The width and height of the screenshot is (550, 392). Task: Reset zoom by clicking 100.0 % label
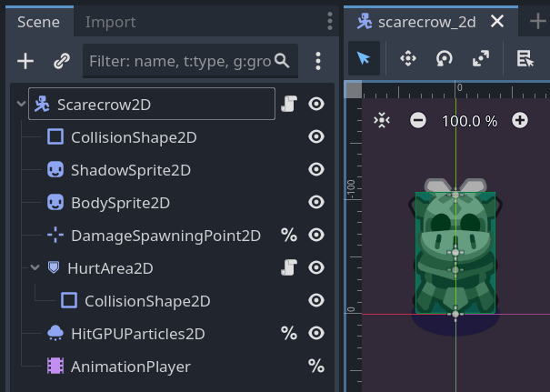tap(469, 121)
